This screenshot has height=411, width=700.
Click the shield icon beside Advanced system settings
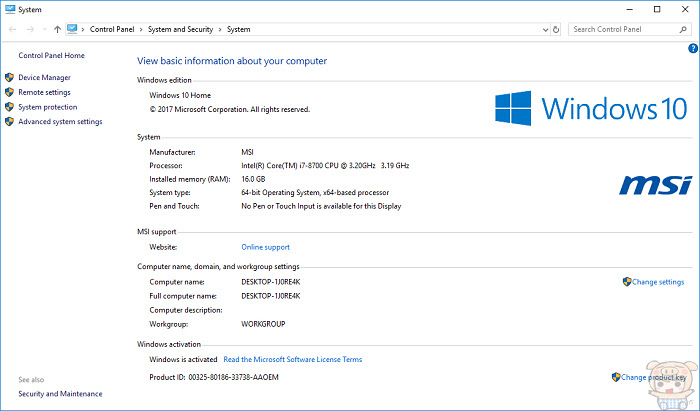[x=9, y=121]
